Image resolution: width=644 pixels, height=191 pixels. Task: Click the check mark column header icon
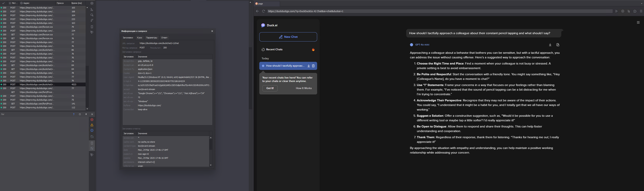tap(3, 3)
